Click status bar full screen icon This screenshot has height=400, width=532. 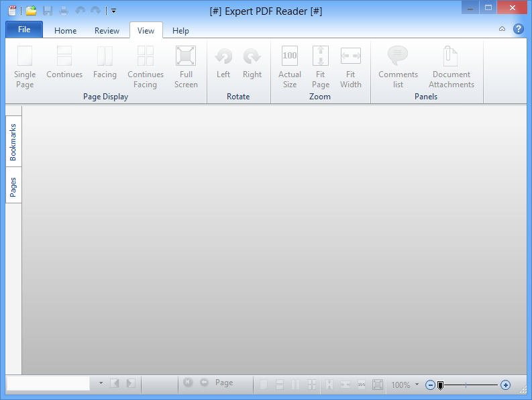tap(378, 385)
